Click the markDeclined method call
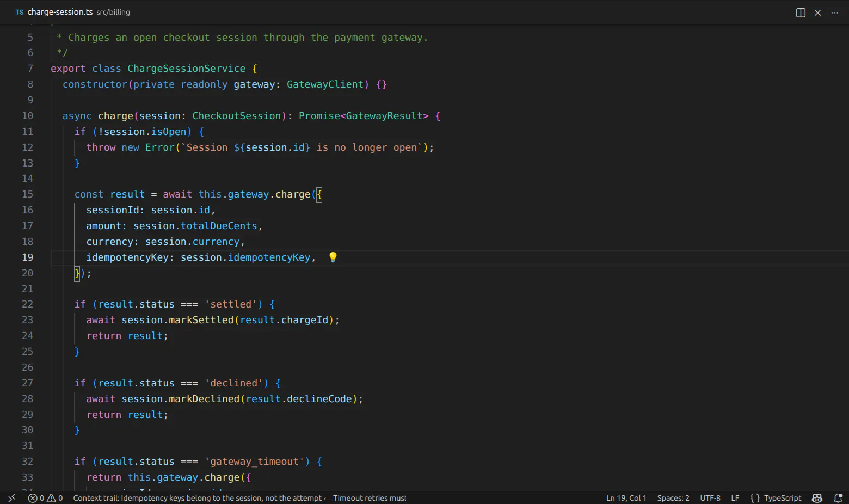This screenshot has height=504, width=849. click(x=204, y=399)
